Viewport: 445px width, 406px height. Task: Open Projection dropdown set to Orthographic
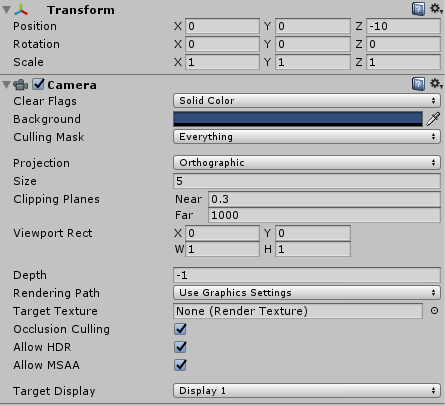(x=307, y=163)
